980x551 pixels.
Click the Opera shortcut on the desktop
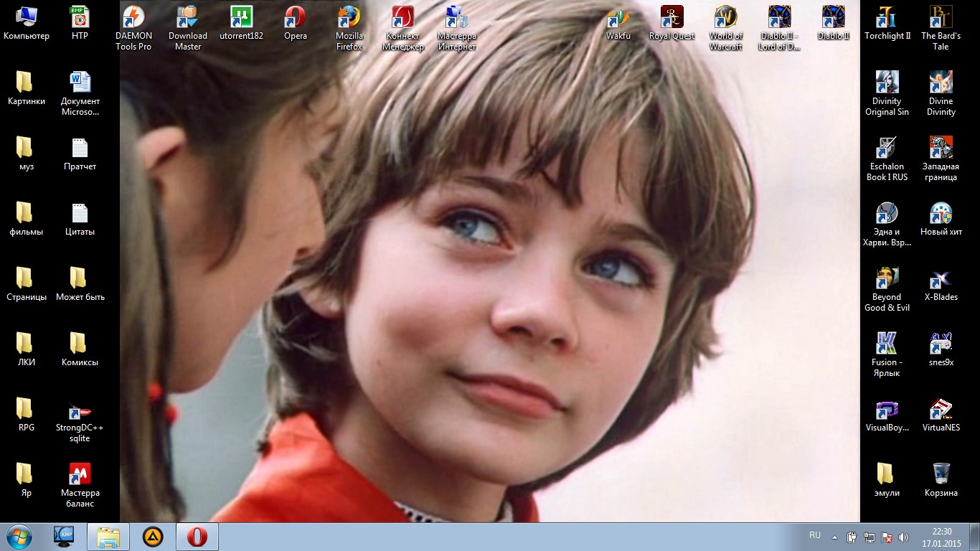(295, 23)
